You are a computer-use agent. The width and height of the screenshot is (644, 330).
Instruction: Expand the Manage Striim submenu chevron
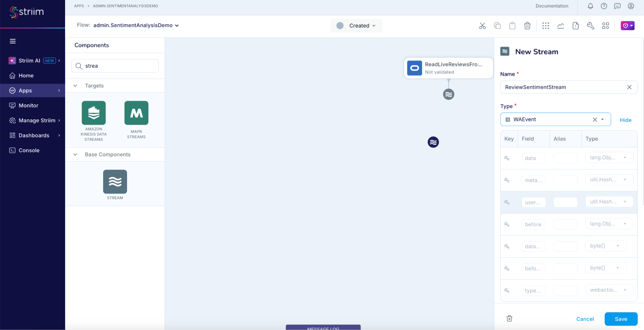59,120
